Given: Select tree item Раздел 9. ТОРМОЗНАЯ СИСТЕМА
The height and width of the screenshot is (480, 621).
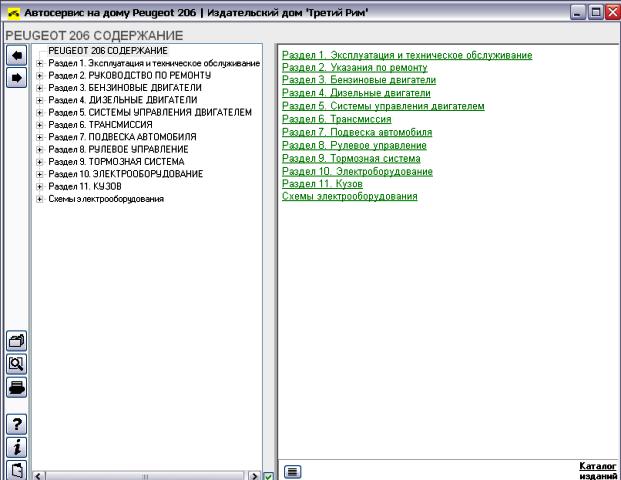Looking at the screenshot, I should 116,162.
